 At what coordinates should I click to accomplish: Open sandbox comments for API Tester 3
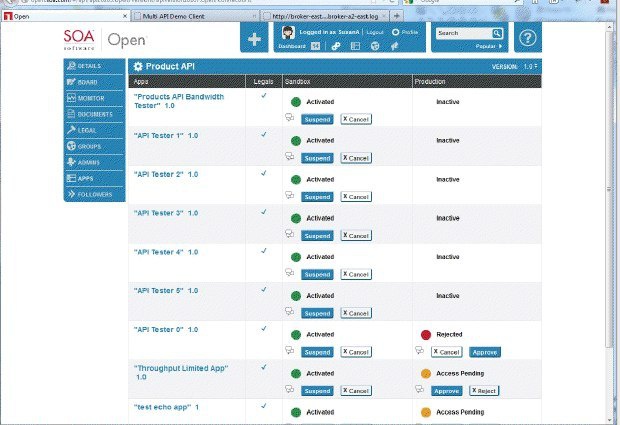click(289, 234)
